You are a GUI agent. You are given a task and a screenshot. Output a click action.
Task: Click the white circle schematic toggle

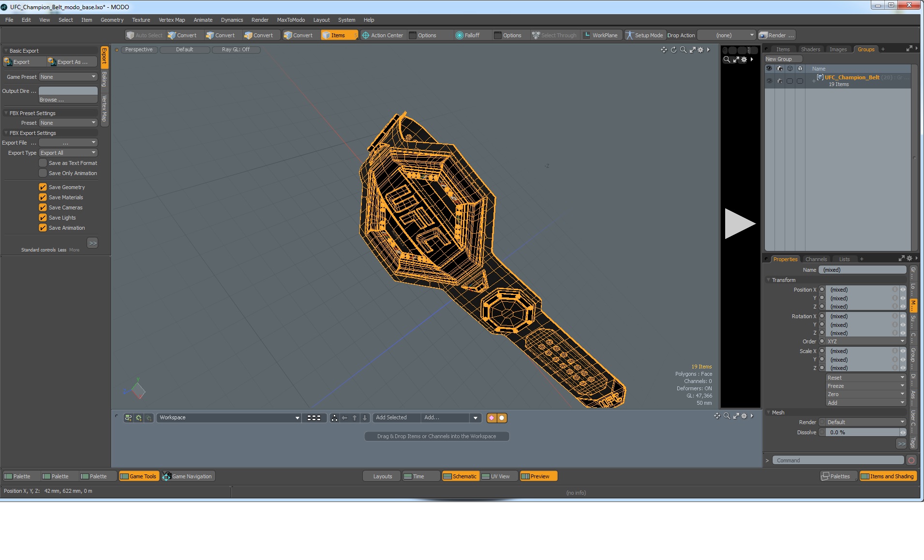click(x=502, y=418)
